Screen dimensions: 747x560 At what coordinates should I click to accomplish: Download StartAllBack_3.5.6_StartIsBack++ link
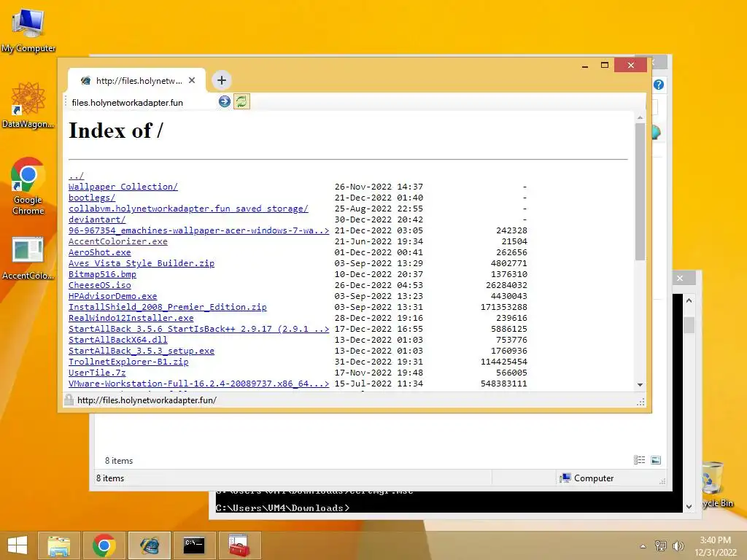[x=198, y=329]
